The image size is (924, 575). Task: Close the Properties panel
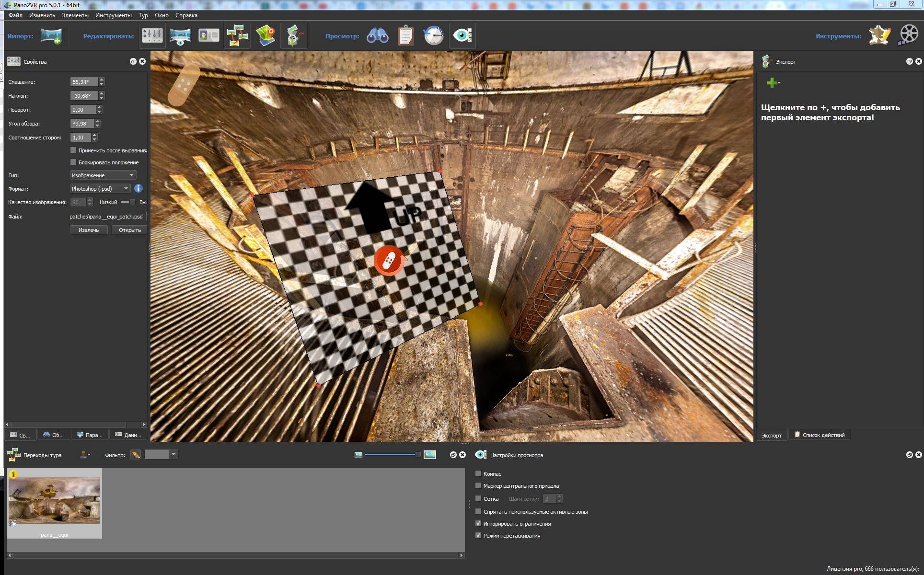(x=142, y=61)
